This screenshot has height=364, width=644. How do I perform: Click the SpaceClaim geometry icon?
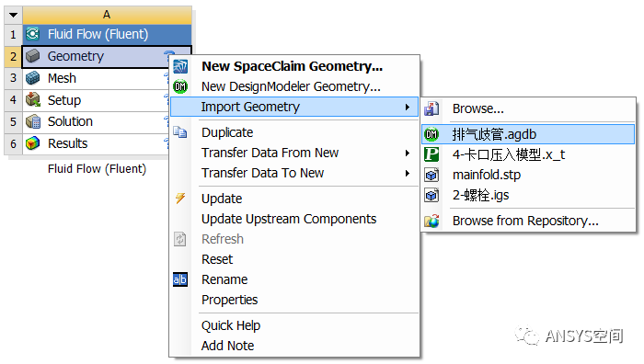click(x=180, y=66)
